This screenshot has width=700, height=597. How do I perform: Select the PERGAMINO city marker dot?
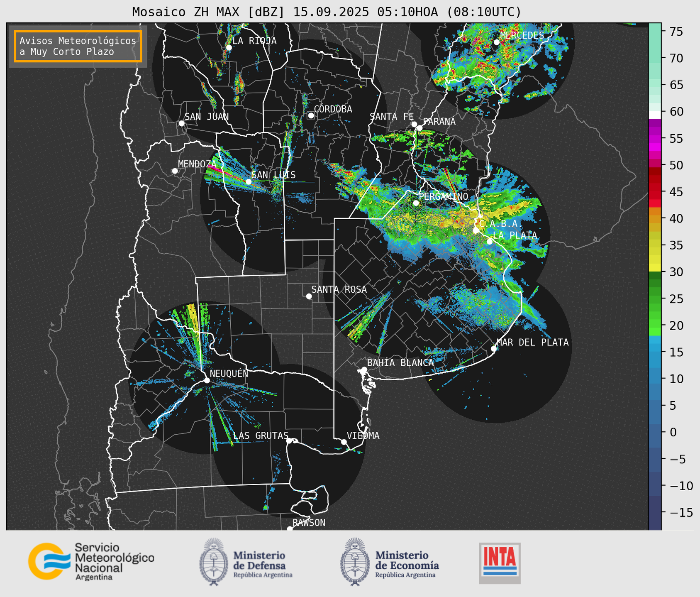point(416,203)
